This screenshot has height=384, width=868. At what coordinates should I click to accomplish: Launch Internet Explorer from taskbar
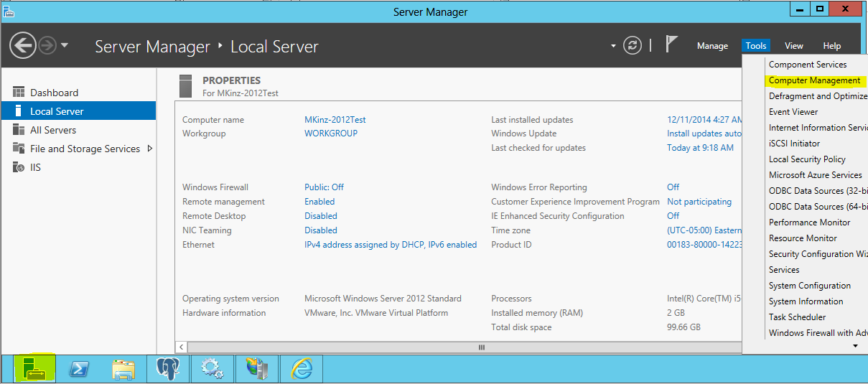pos(302,369)
